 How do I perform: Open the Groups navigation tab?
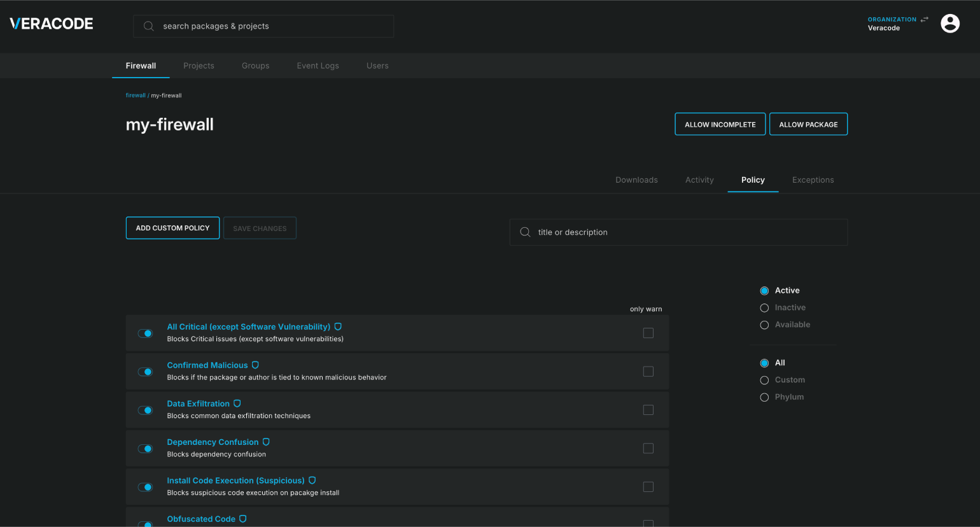click(255, 66)
